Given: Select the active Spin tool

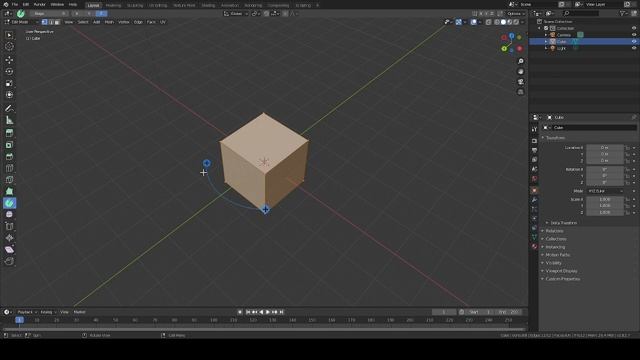Looking at the screenshot, I should (9, 203).
